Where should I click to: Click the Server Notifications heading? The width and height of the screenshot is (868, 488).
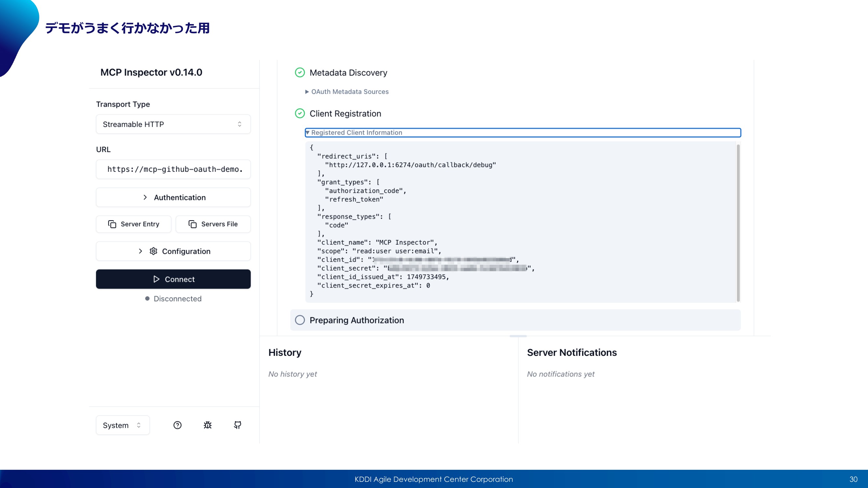572,353
